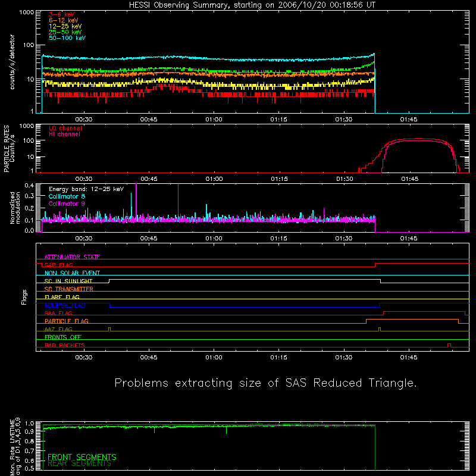Click the SAS Reduced Triangle error message

click(265, 383)
